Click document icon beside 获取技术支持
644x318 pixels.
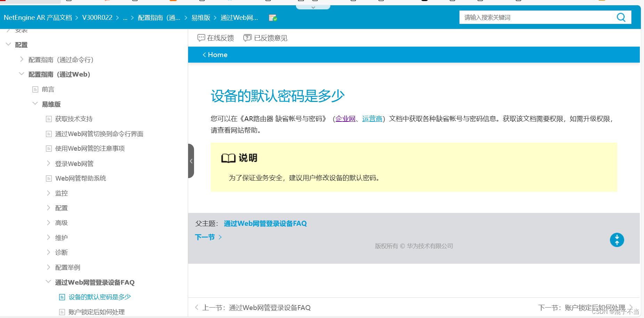(x=49, y=119)
